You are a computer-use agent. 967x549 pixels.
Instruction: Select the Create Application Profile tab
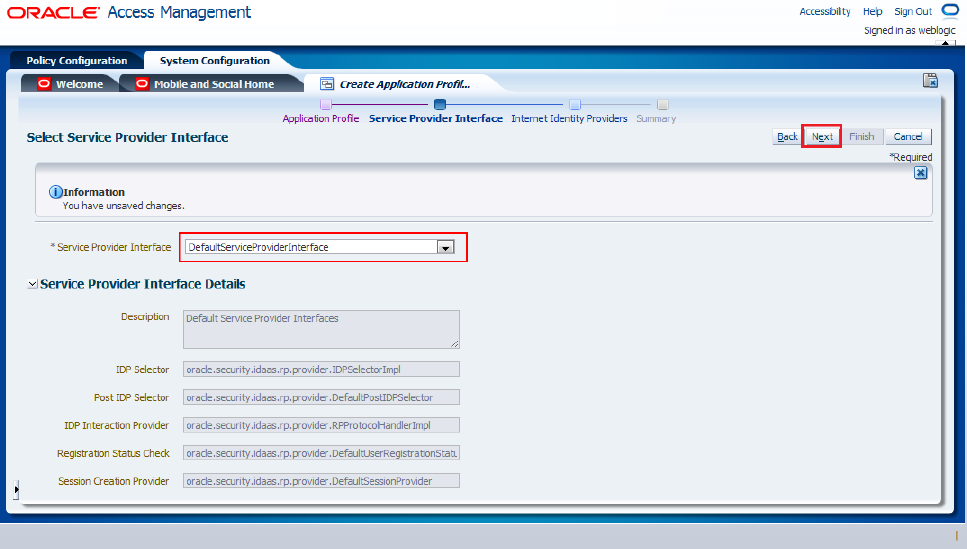pos(405,84)
